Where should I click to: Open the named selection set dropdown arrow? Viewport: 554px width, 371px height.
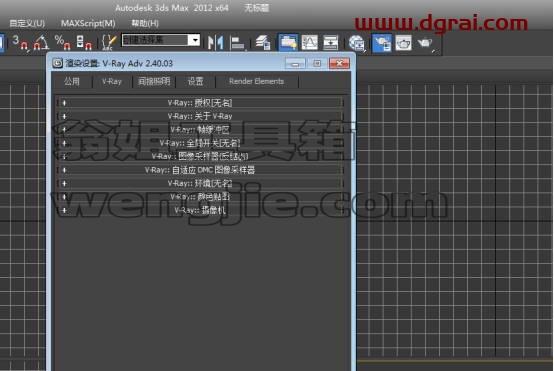pos(195,40)
